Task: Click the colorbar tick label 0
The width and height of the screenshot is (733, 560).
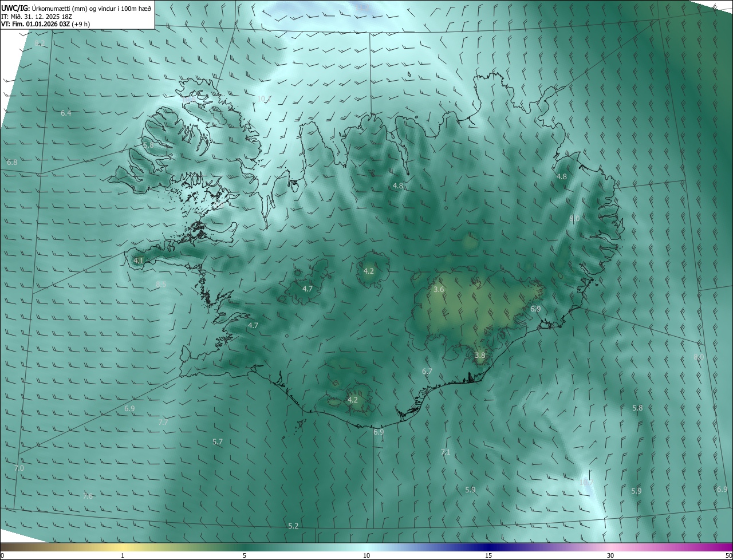Action: 2,556
